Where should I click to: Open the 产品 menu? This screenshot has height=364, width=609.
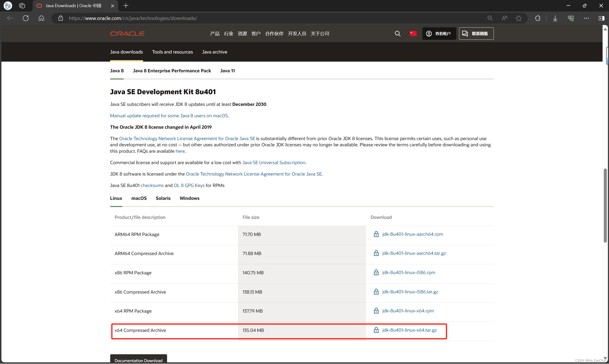[215, 34]
